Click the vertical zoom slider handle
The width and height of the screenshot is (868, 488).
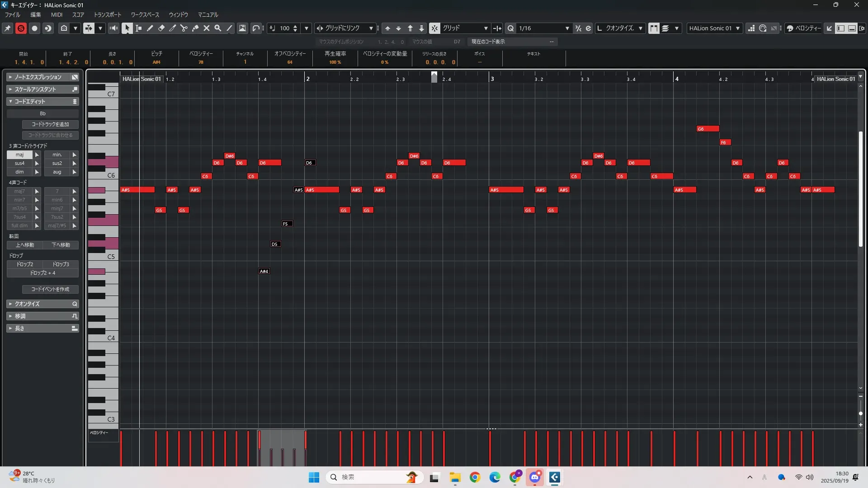point(860,413)
